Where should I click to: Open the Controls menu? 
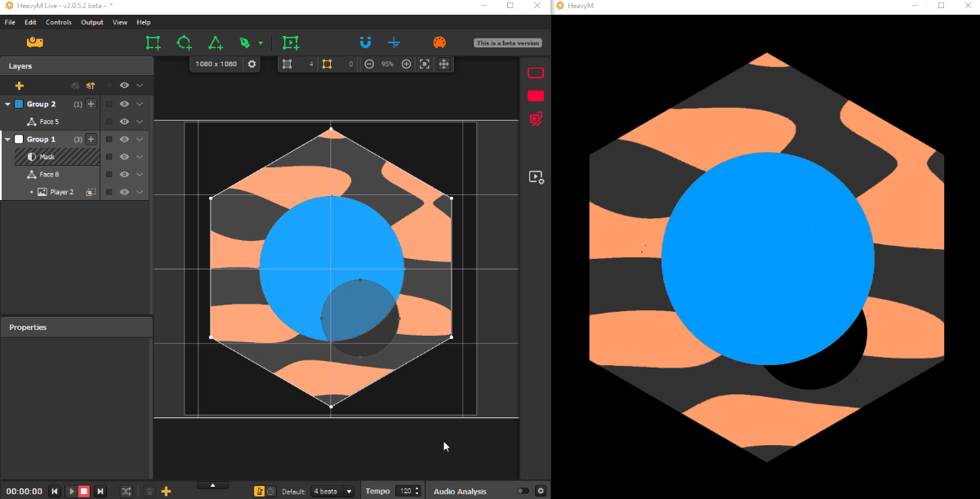(x=59, y=22)
